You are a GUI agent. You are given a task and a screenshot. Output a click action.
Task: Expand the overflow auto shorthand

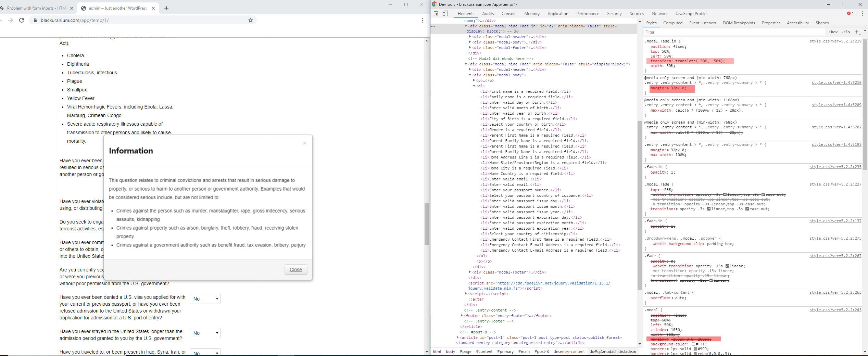[672, 298]
